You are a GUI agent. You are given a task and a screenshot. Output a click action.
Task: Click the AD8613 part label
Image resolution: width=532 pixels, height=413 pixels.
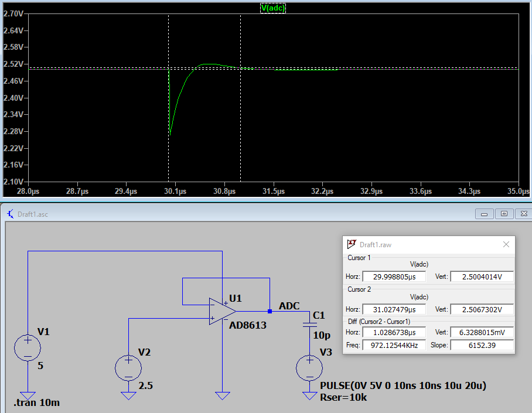click(248, 325)
